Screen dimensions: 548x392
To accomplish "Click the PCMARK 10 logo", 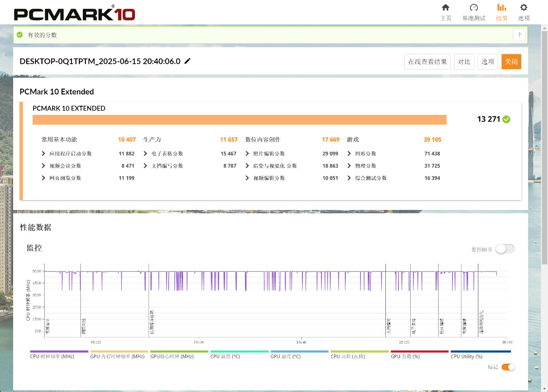I will 75,13.
